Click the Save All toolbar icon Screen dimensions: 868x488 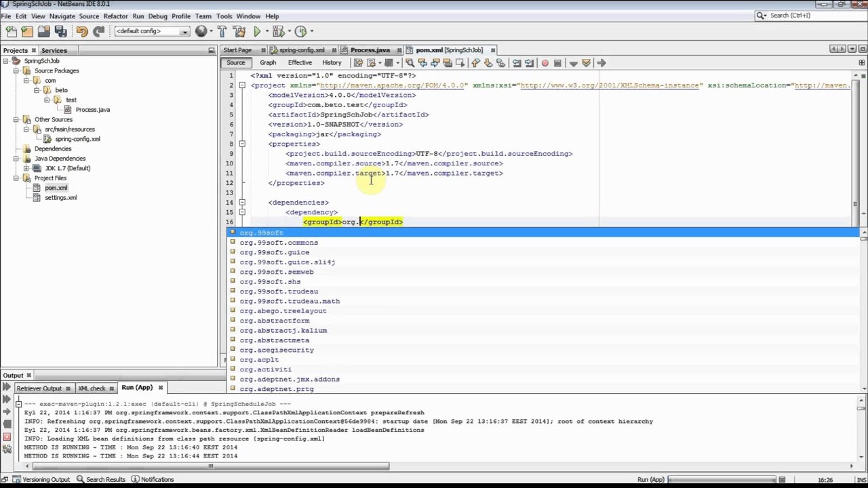[60, 31]
